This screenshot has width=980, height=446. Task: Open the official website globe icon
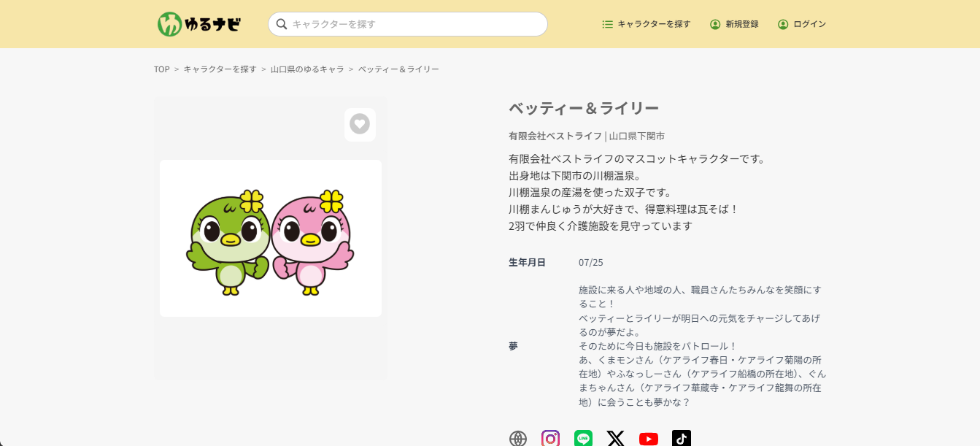[518, 439]
